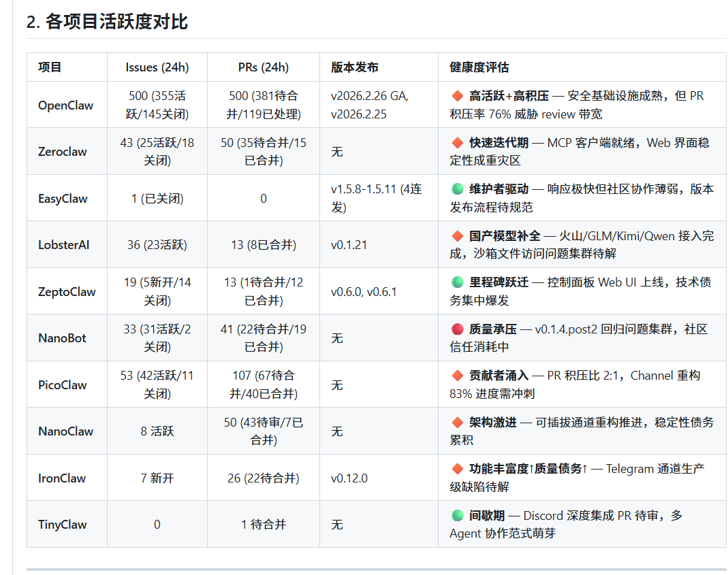The height and width of the screenshot is (575, 728).
Task: Click the 版本发布 column header
Action: [355, 67]
